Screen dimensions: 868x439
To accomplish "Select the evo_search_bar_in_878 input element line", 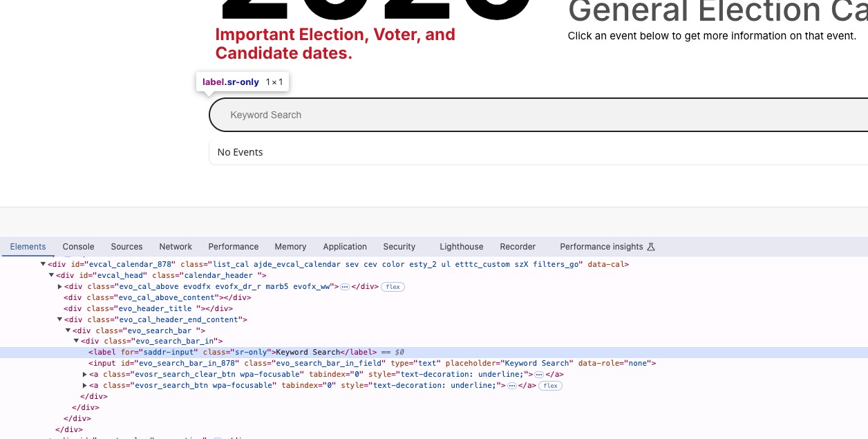I will point(373,363).
